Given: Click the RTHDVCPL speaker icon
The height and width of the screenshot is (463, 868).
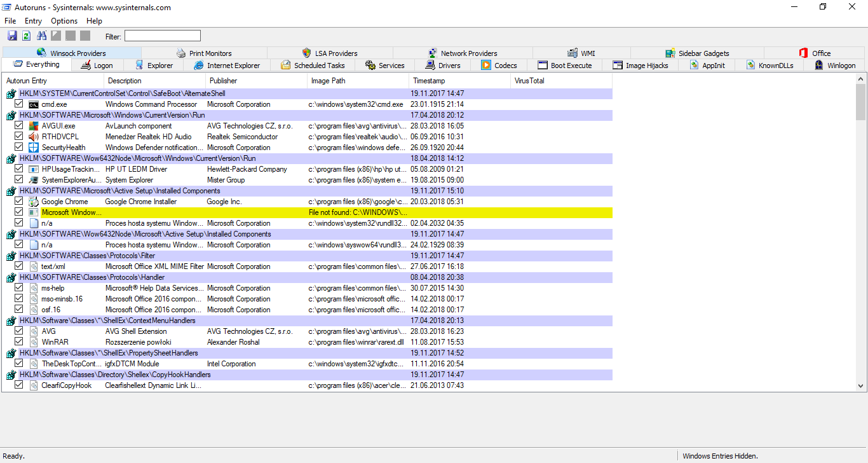Looking at the screenshot, I should point(34,137).
